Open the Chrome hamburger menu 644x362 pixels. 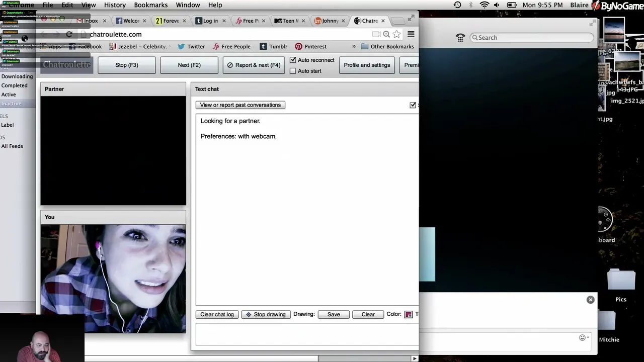tap(411, 34)
